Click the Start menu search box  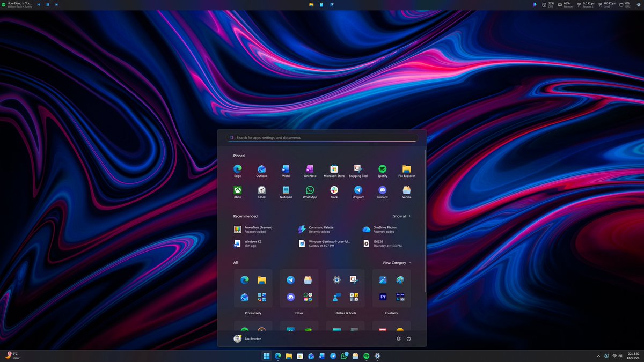click(x=322, y=138)
